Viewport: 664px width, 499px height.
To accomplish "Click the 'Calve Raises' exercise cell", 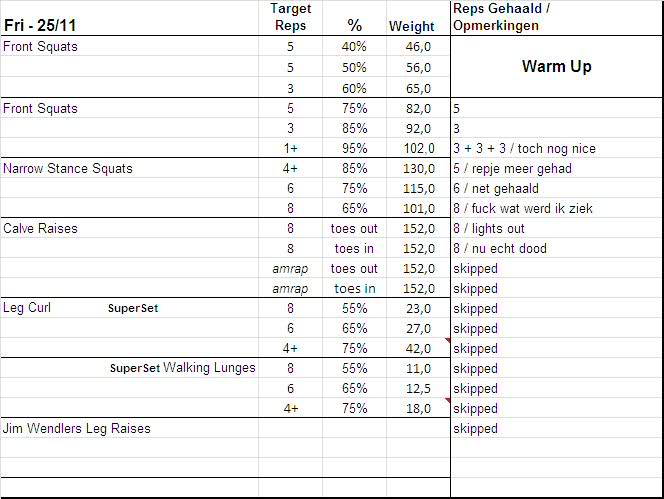I will point(41,228).
